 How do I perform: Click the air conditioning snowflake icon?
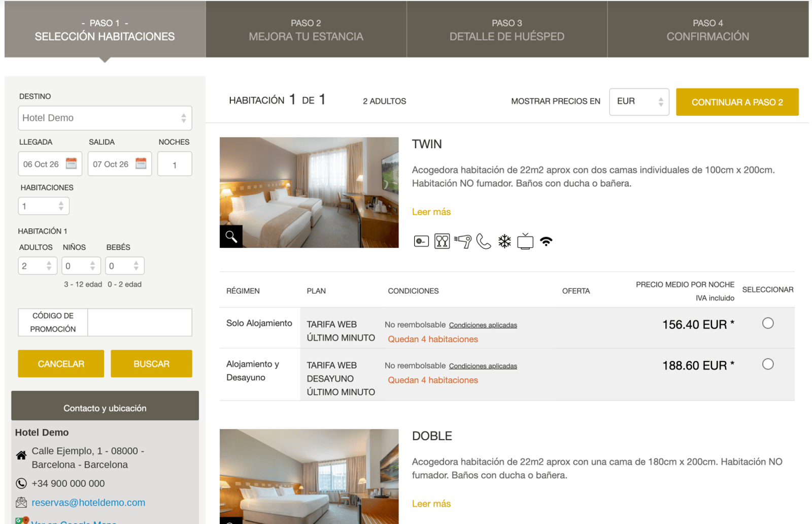point(504,241)
